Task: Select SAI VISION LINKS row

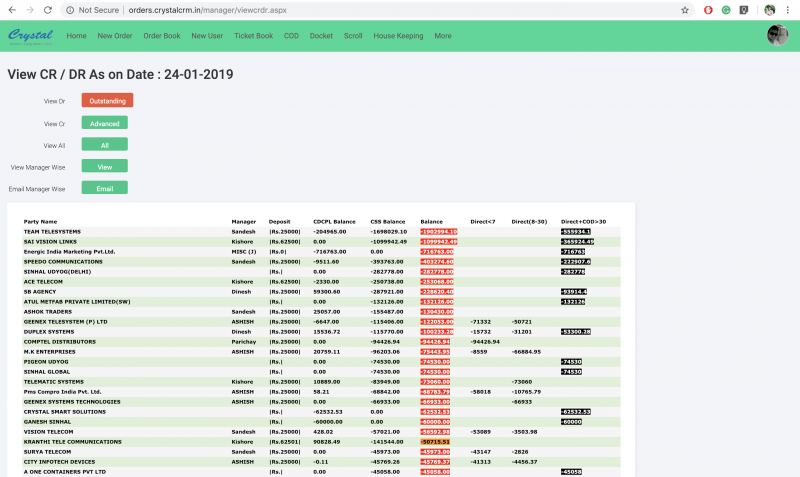Action: (x=321, y=241)
